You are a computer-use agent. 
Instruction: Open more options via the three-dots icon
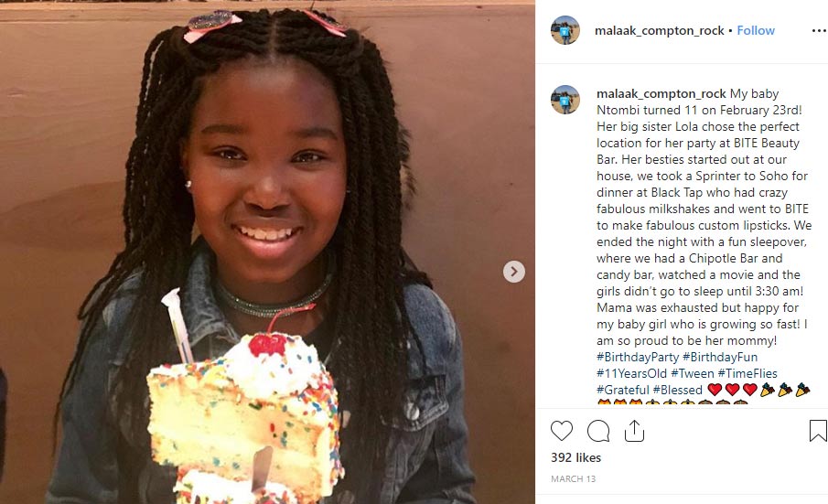click(819, 30)
